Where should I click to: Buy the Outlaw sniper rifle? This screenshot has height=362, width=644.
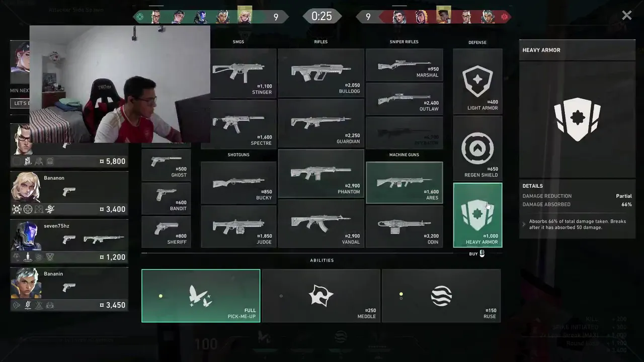(x=405, y=99)
